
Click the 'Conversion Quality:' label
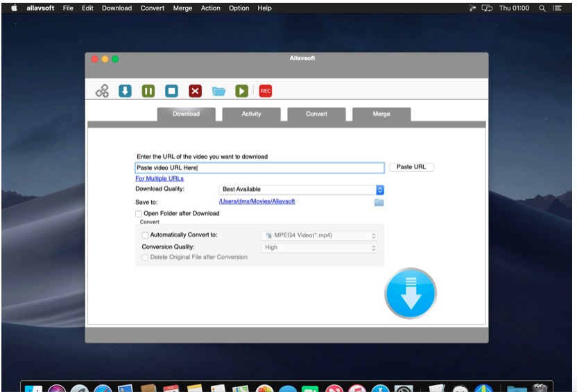click(x=168, y=247)
